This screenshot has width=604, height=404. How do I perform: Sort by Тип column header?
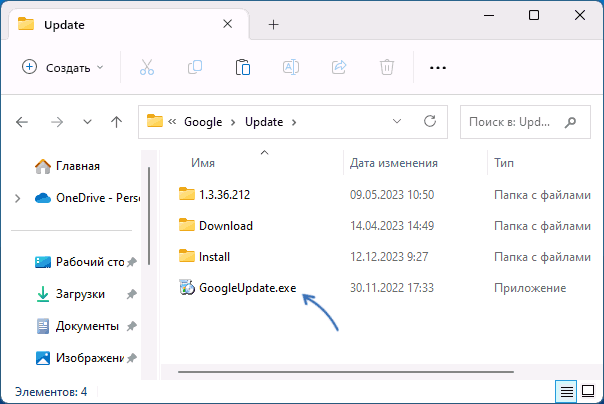point(504,163)
